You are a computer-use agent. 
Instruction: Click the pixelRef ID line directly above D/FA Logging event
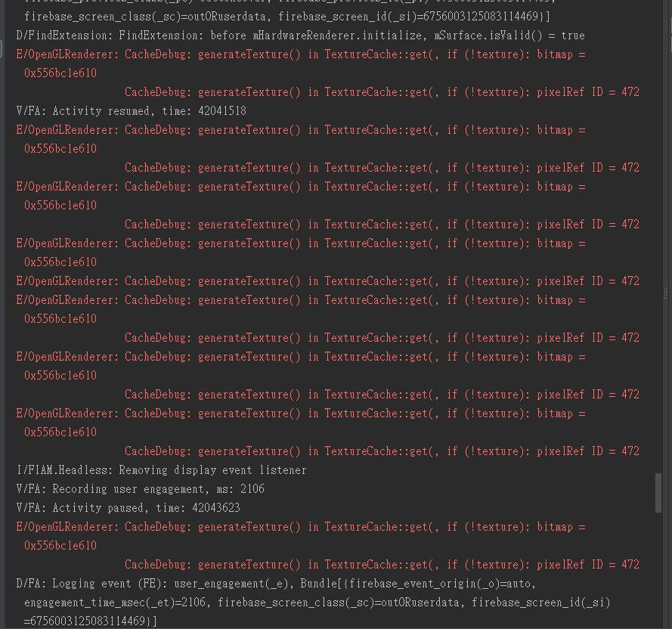coord(382,565)
